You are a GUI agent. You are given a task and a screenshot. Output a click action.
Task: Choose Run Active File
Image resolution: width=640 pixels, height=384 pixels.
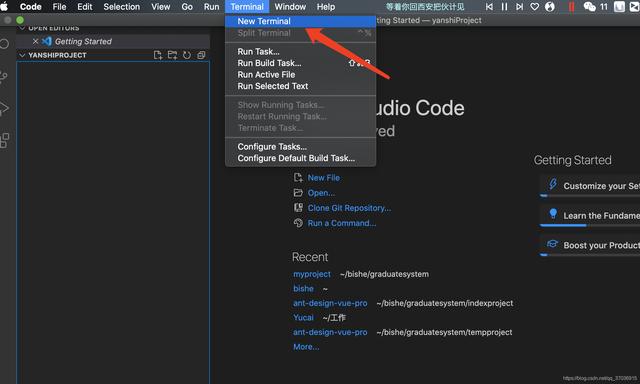(x=300, y=75)
